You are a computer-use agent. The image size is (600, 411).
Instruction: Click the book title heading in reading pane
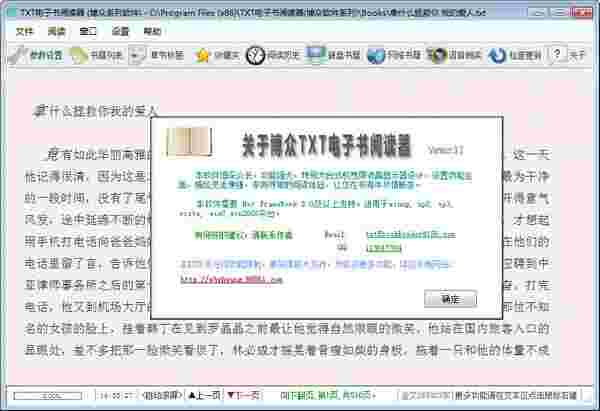pos(96,111)
